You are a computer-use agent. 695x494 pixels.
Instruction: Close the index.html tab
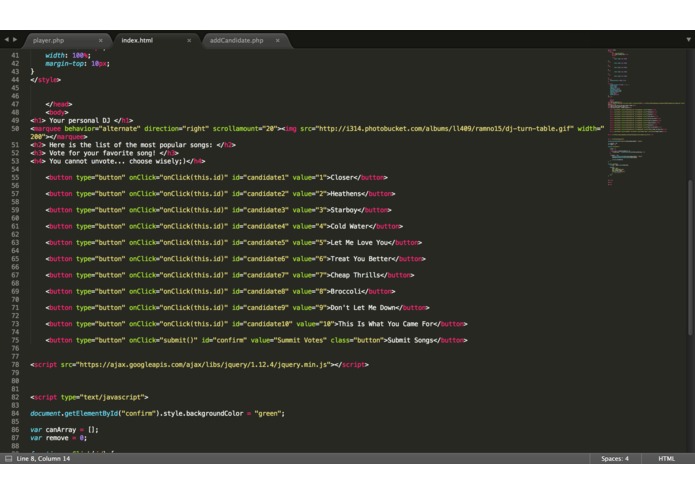point(189,40)
